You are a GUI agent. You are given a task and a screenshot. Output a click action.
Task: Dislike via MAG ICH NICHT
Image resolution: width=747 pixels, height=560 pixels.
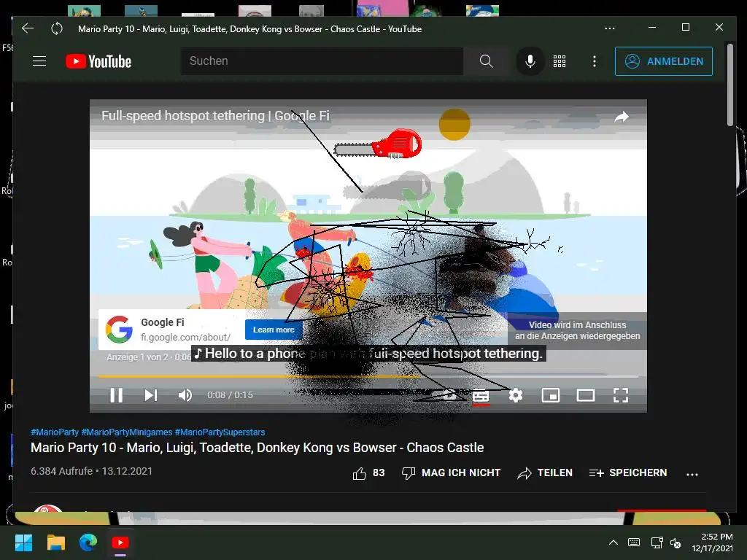click(x=451, y=472)
